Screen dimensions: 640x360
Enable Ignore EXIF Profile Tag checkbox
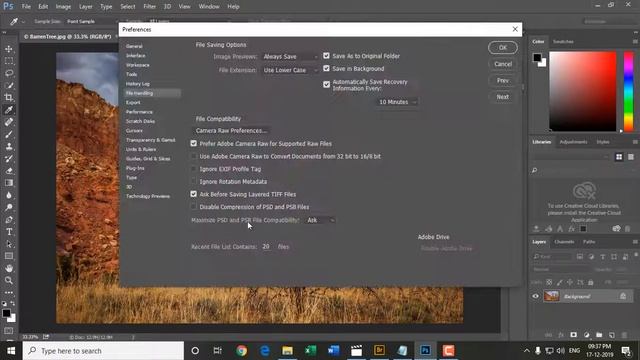coord(193,169)
